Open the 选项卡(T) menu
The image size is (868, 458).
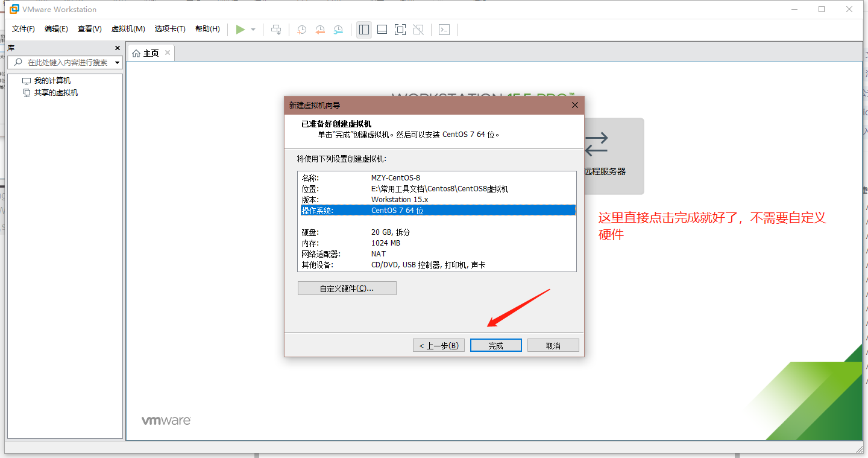pos(170,29)
